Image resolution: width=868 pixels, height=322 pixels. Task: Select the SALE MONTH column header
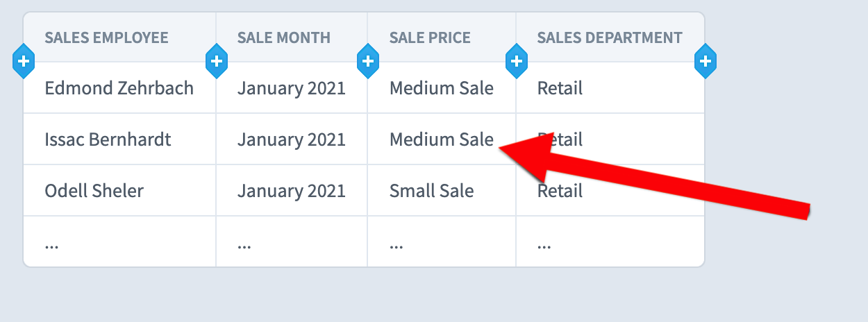point(284,37)
